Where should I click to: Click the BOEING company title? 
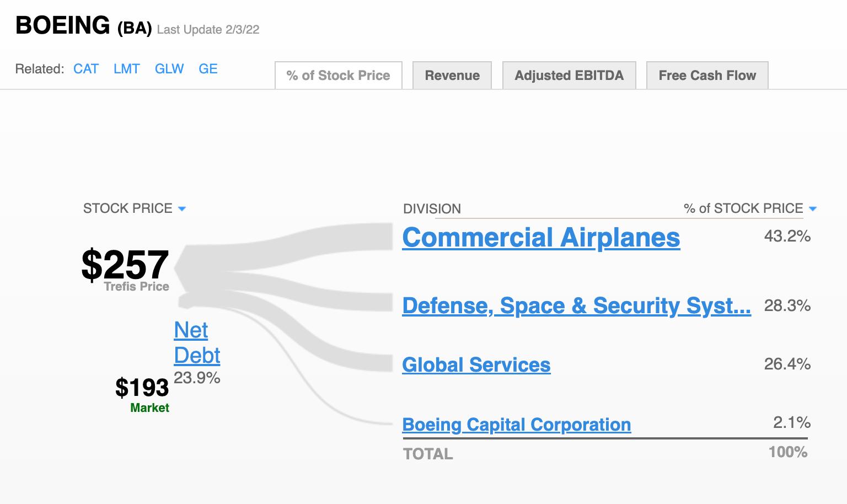click(63, 25)
